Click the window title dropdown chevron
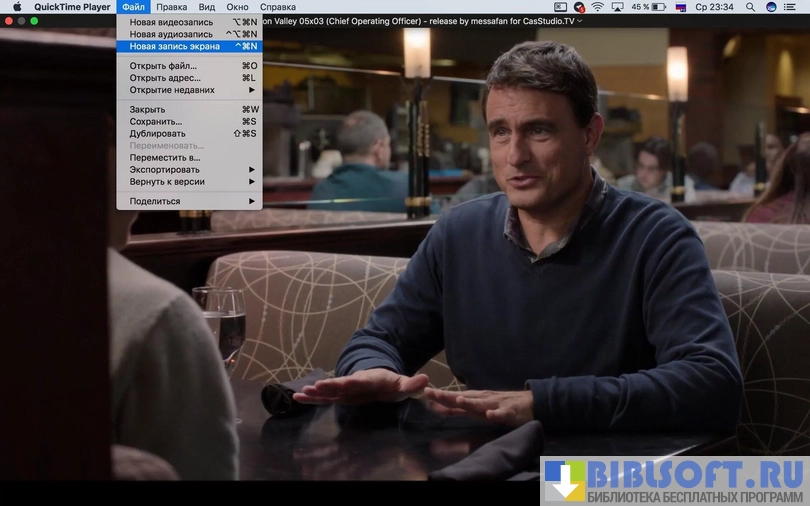The height and width of the screenshot is (506, 810). click(x=580, y=21)
